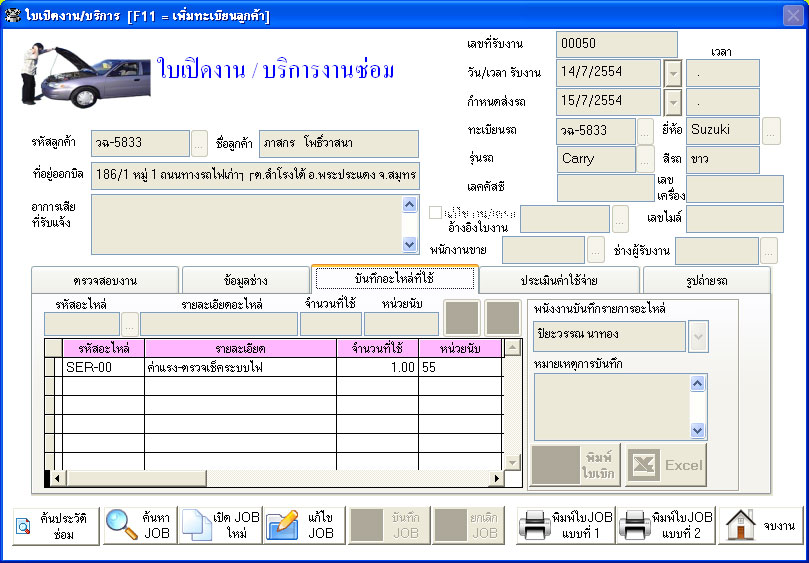Toggle the checkbox beside อ้างอิงใบงาน

pos(435,212)
